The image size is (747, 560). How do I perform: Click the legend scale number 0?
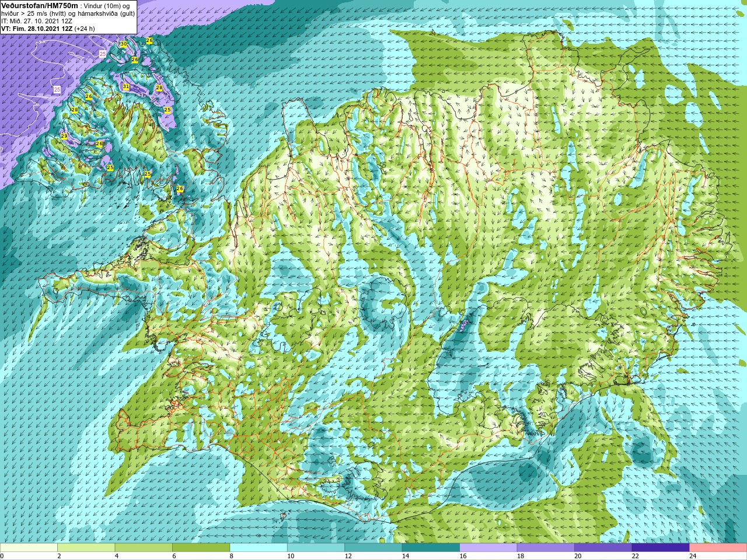[x=2, y=556]
